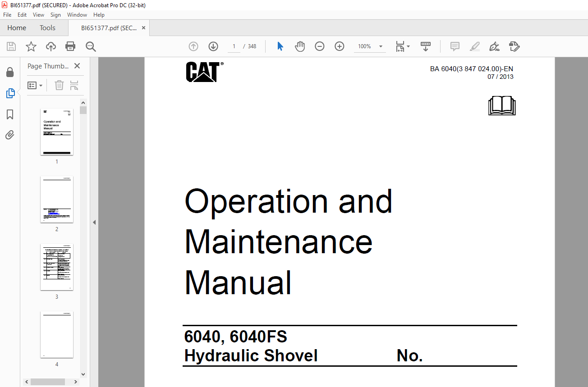
Task: Select page 3 thumbnail
Action: pos(57,267)
